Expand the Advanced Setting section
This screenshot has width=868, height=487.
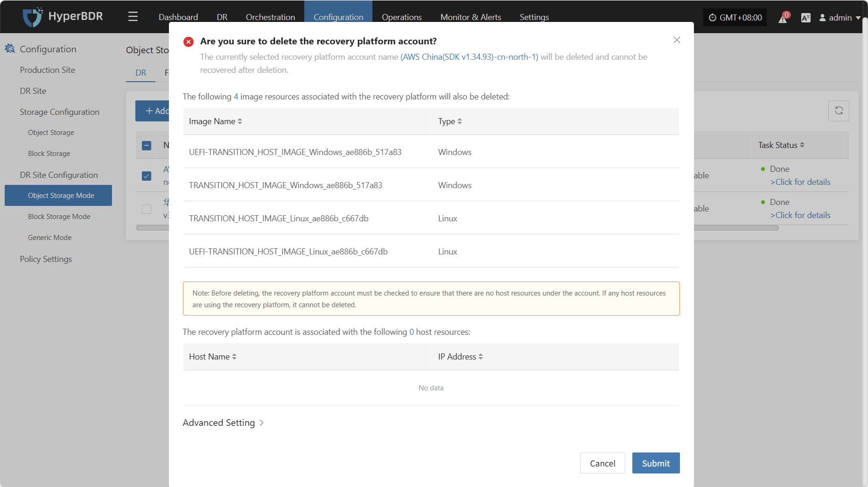click(224, 423)
